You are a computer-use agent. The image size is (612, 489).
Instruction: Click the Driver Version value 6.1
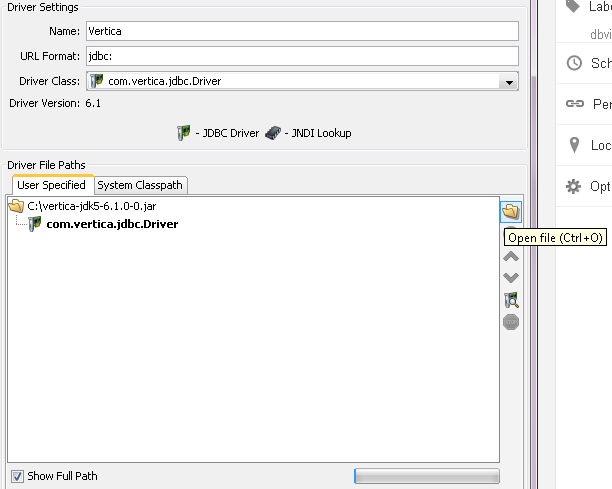click(93, 103)
